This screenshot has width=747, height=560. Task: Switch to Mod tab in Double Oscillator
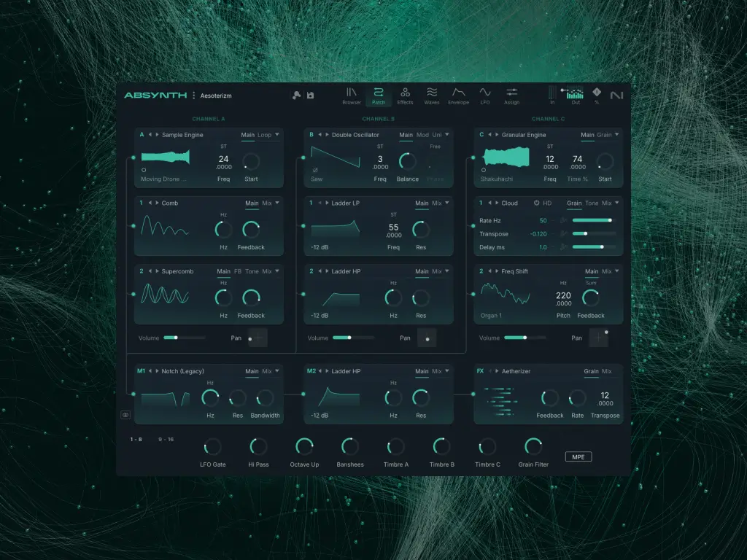pyautogui.click(x=422, y=135)
